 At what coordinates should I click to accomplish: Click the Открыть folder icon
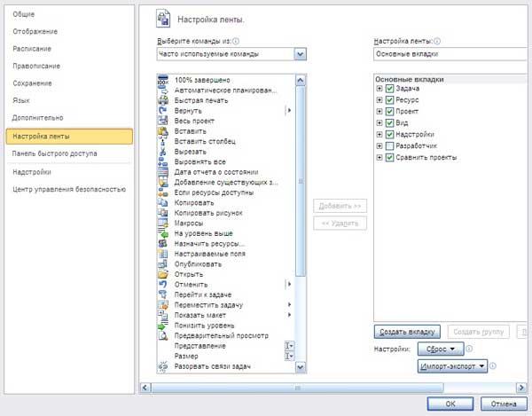pyautogui.click(x=163, y=274)
